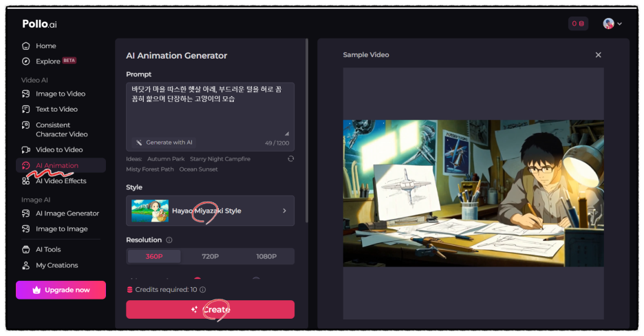Click the Sample Video heading

point(366,54)
